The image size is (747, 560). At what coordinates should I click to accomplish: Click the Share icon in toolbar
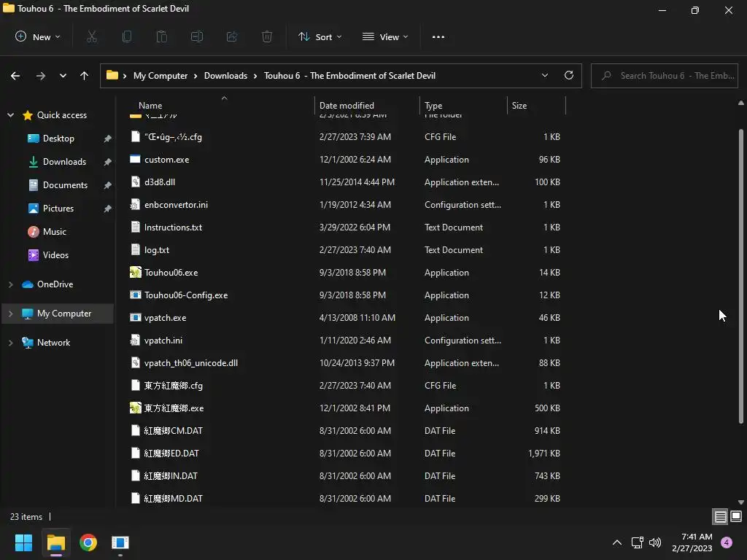[232, 36]
